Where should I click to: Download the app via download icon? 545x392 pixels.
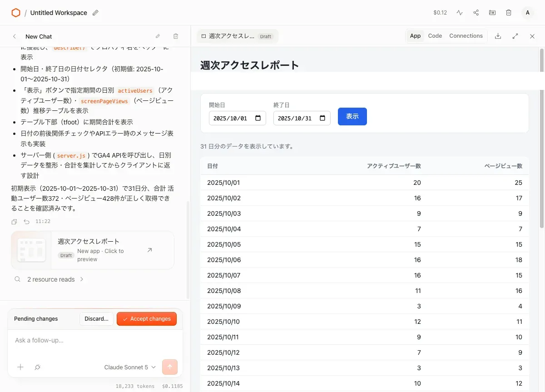pos(498,36)
